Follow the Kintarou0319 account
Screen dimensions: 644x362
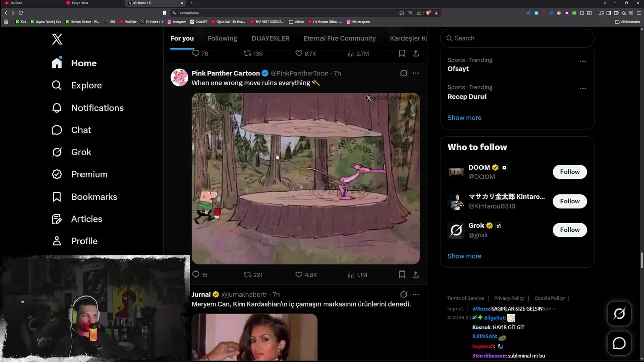tap(570, 201)
